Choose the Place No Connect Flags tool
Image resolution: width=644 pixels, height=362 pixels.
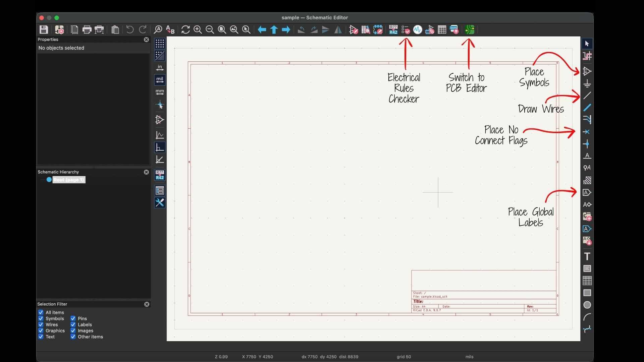[587, 132]
